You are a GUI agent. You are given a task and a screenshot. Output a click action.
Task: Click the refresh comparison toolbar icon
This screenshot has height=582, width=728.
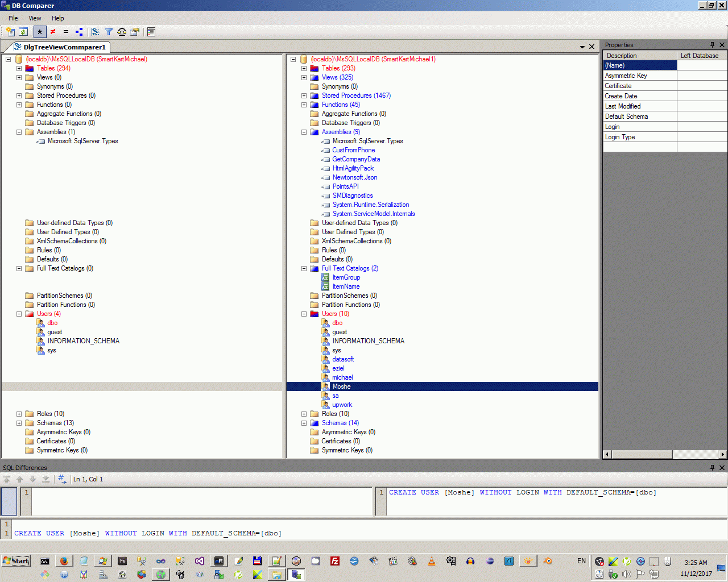[23, 32]
